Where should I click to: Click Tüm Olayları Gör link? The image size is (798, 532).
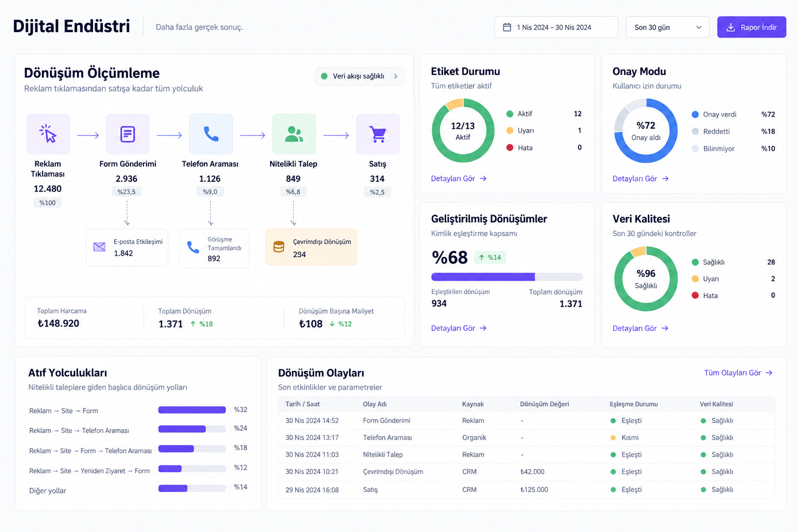pyautogui.click(x=738, y=373)
